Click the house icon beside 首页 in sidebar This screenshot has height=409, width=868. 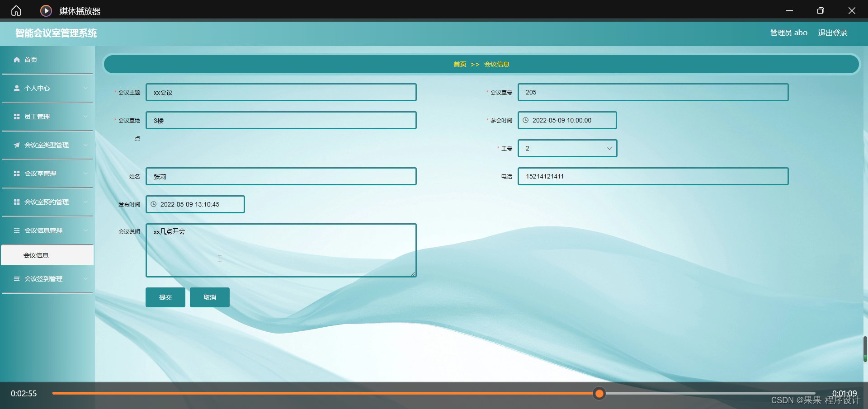point(17,60)
